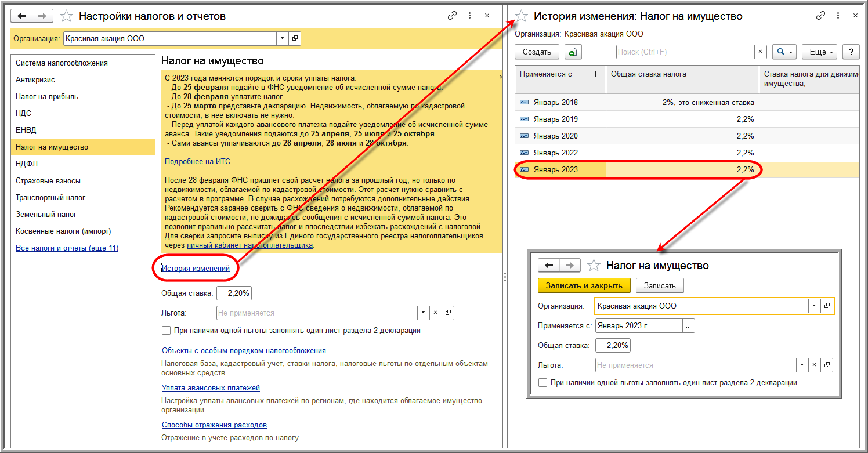
Task: Select Январь 2019 row in history table
Action: (687, 119)
